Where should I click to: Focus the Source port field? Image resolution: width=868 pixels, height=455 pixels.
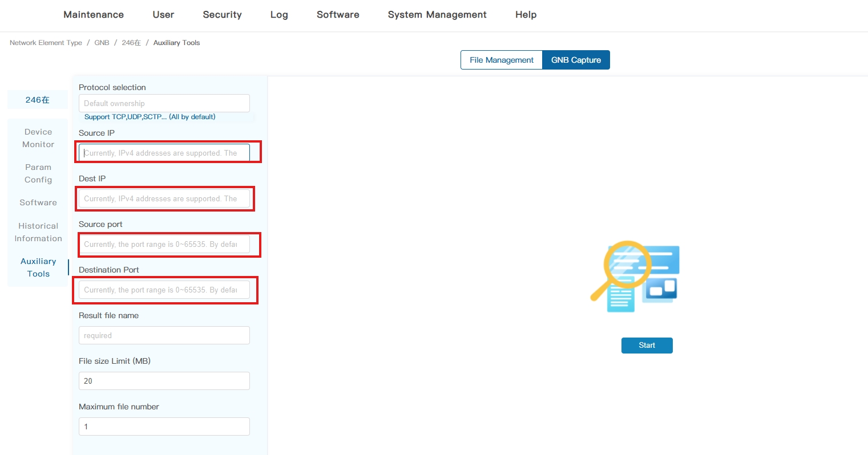pos(164,244)
